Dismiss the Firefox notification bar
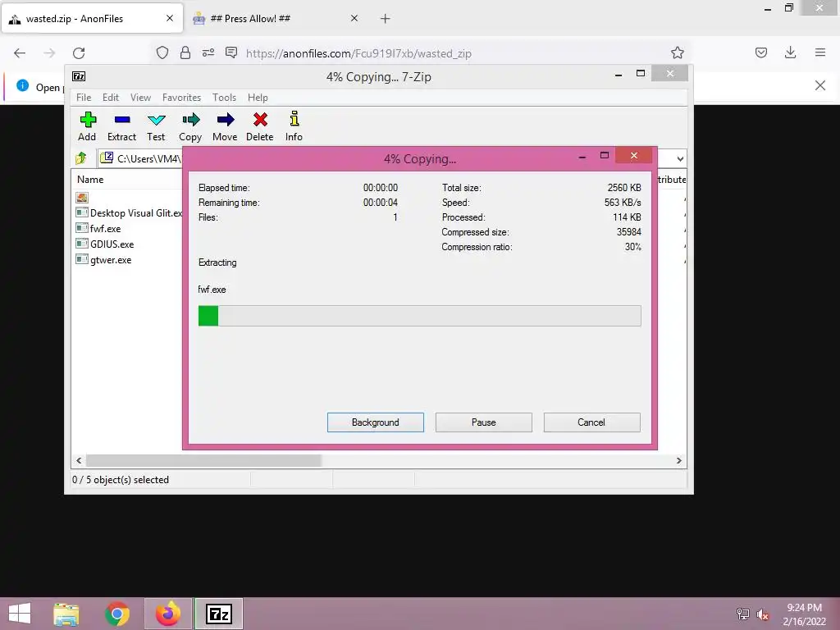 click(820, 85)
